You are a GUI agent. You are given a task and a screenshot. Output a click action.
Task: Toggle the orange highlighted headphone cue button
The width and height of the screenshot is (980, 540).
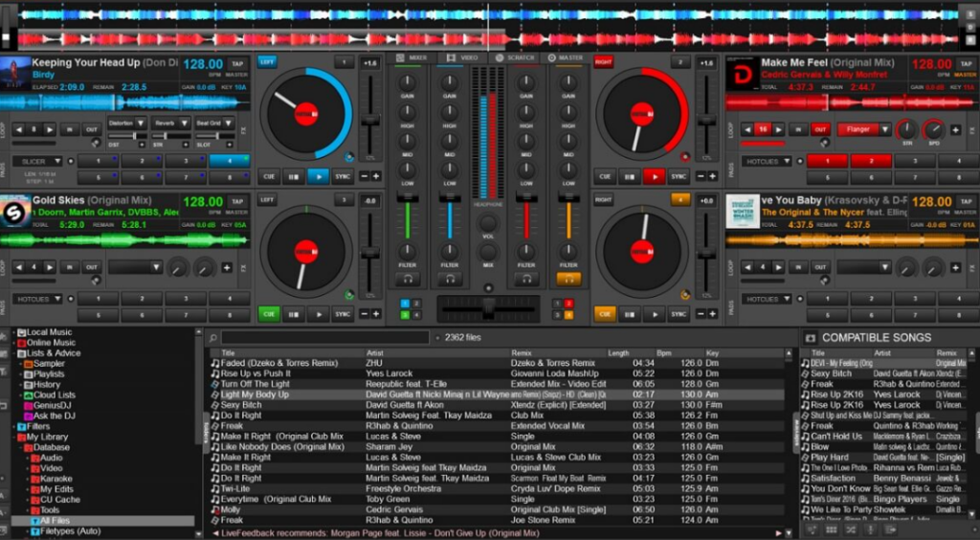[x=568, y=279]
